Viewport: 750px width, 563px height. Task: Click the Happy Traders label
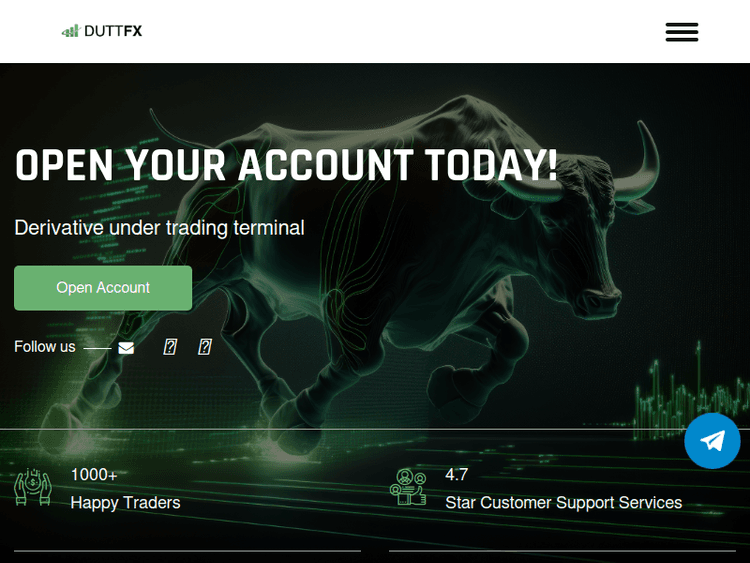[x=125, y=503]
